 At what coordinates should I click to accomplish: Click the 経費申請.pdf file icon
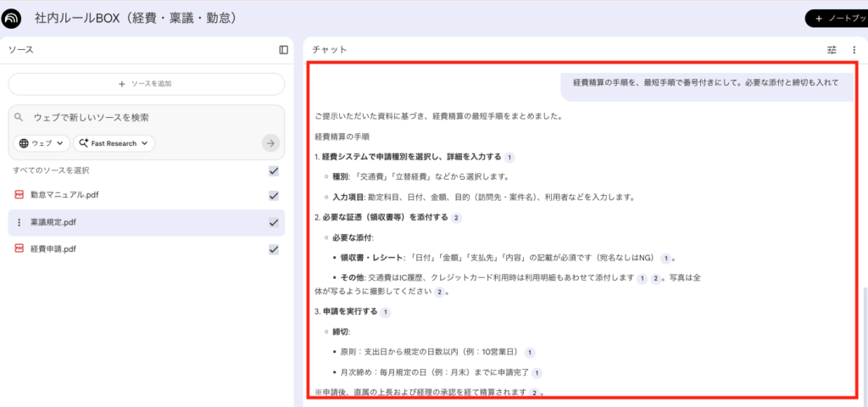[x=19, y=249]
